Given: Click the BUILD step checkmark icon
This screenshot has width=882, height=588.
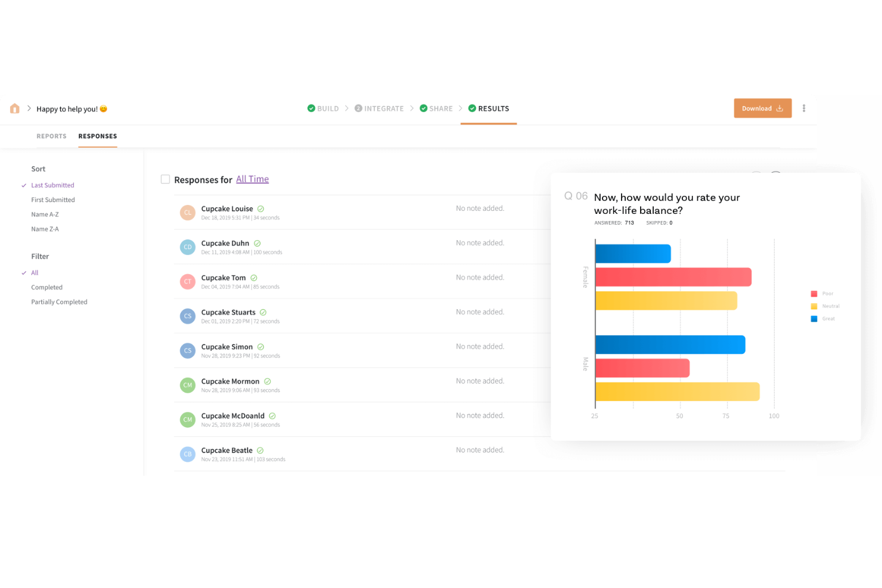Looking at the screenshot, I should coord(310,108).
